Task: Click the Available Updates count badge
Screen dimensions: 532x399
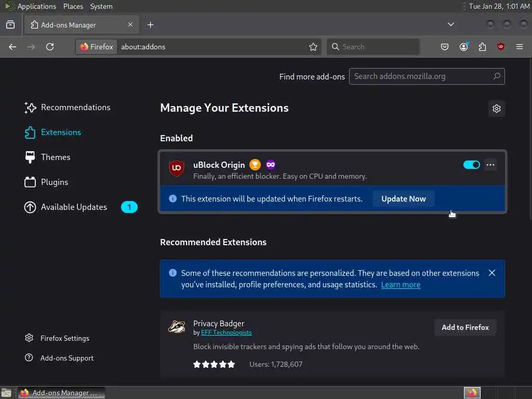Action: [x=129, y=207]
